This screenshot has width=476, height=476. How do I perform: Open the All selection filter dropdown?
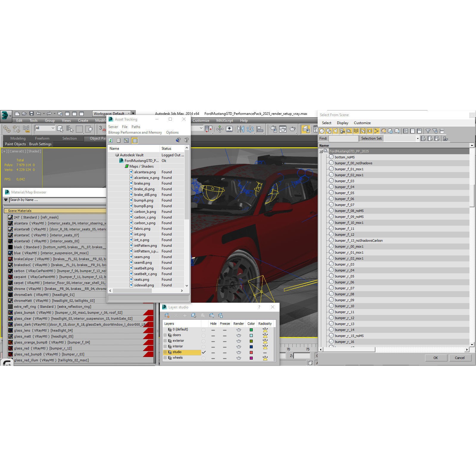45,128
